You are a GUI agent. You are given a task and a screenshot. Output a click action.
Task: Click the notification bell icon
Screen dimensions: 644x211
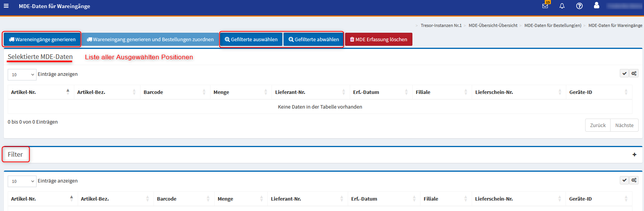[x=562, y=6]
